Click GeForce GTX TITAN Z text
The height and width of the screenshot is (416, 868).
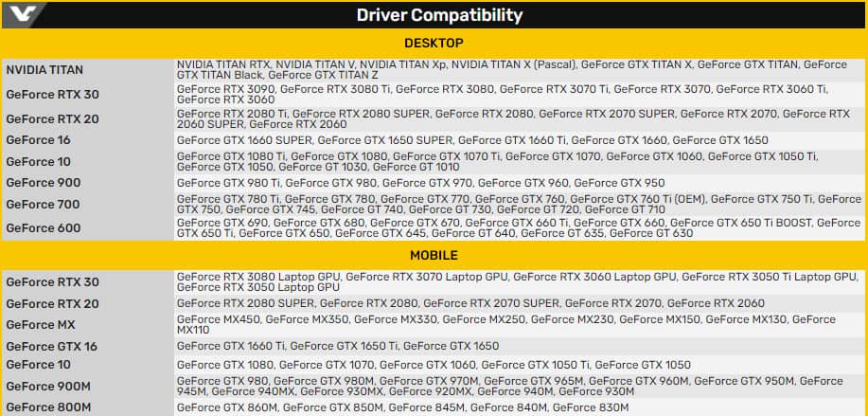(323, 75)
